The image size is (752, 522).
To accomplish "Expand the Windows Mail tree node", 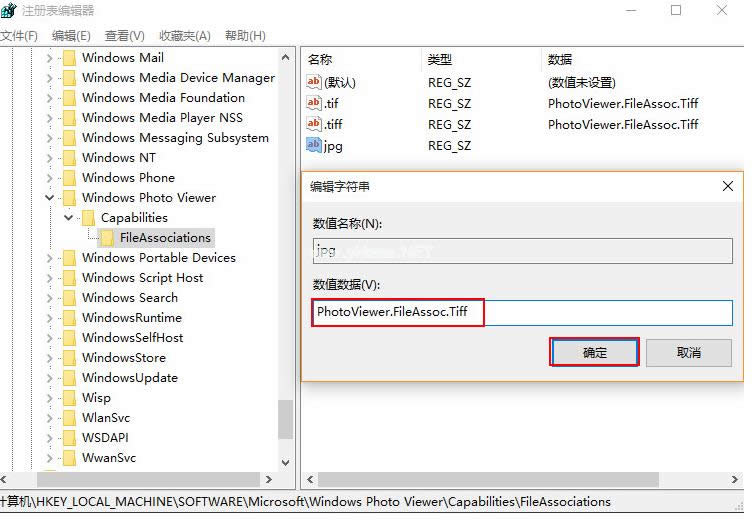I will click(x=49, y=58).
